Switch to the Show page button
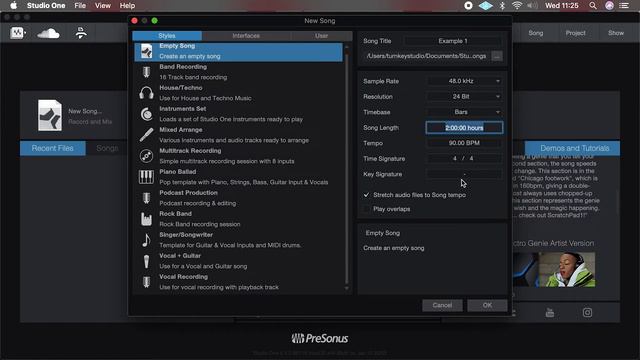The height and width of the screenshot is (360, 640). click(616, 33)
